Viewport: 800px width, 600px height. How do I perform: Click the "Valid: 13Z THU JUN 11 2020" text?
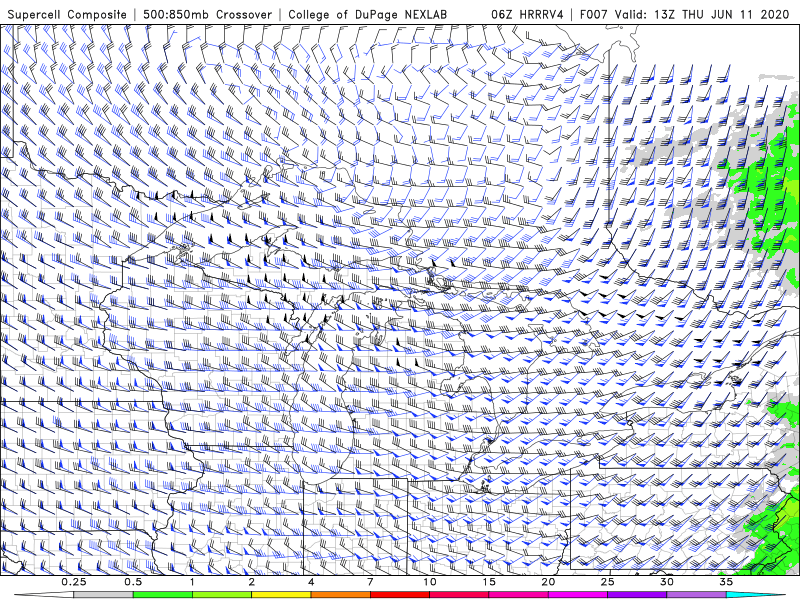(702, 15)
